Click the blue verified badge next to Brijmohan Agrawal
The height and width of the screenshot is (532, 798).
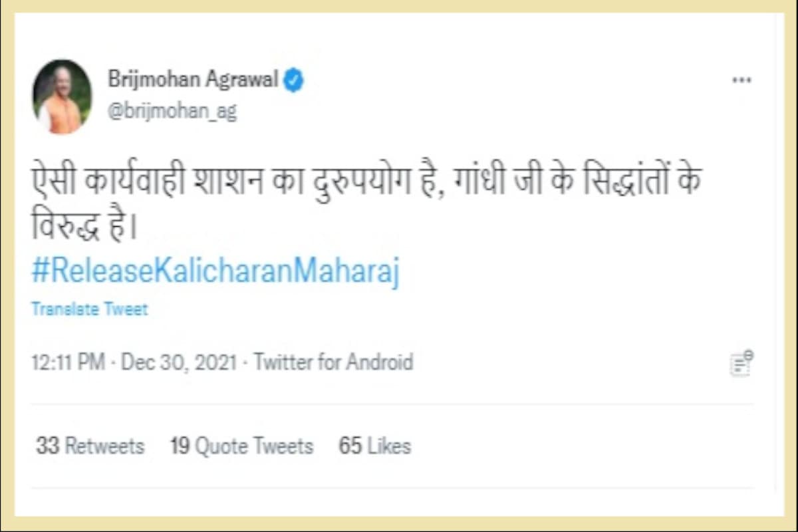click(x=293, y=78)
